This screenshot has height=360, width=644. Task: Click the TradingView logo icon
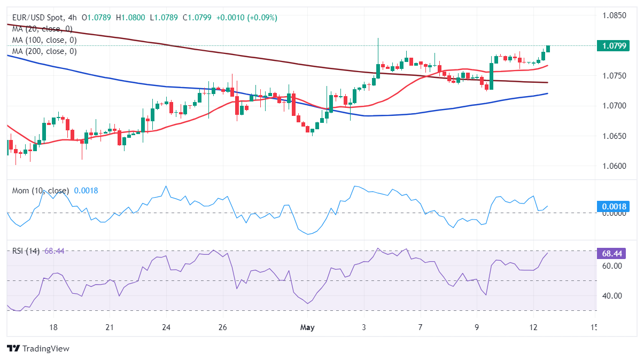(13, 349)
